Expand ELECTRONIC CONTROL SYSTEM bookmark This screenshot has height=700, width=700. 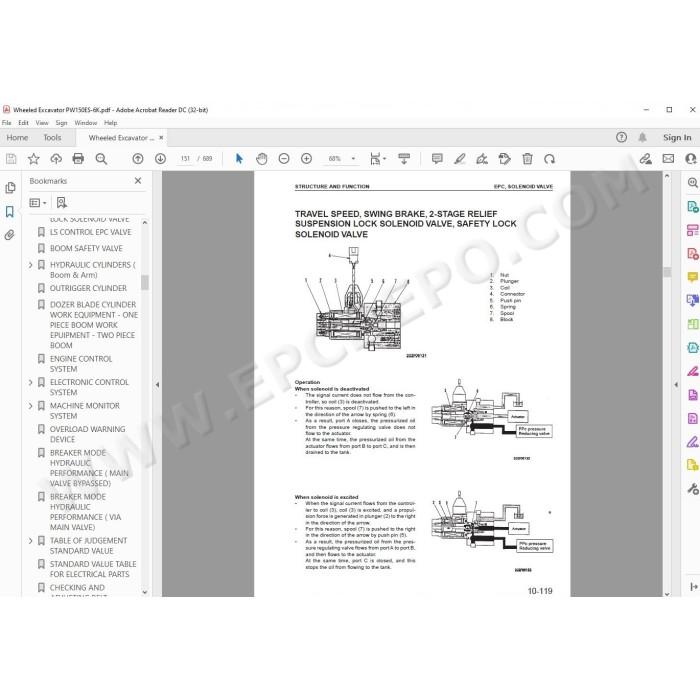[x=30, y=383]
